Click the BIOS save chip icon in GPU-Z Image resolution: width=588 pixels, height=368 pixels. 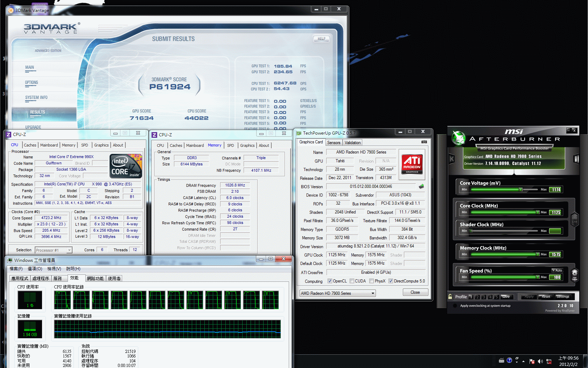coord(421,186)
